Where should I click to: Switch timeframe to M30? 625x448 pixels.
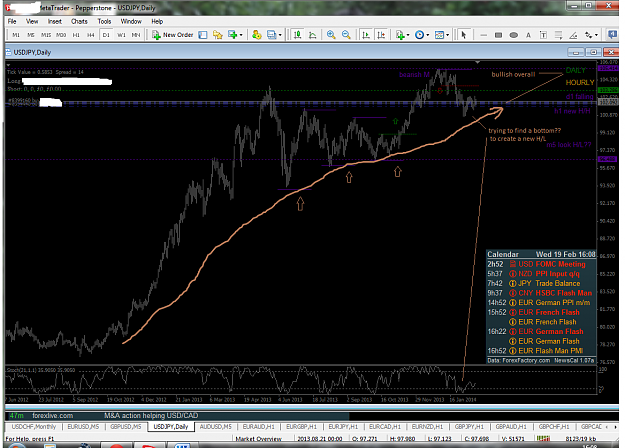point(61,35)
